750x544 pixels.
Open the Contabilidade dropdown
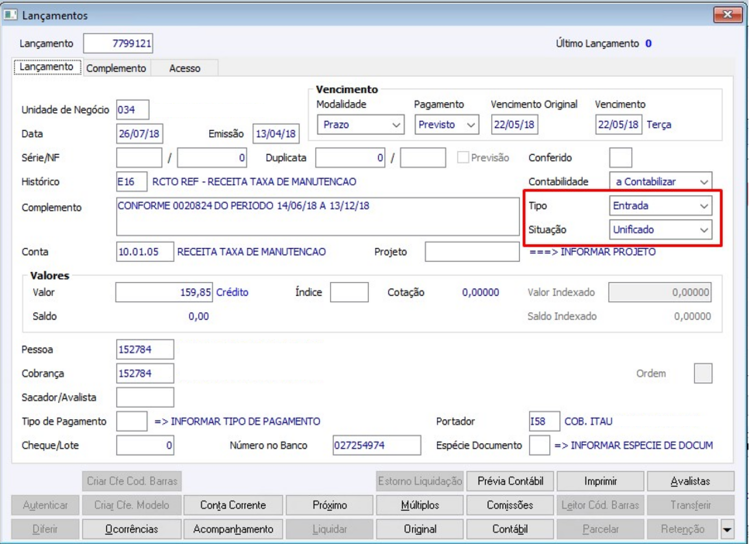[x=661, y=182]
